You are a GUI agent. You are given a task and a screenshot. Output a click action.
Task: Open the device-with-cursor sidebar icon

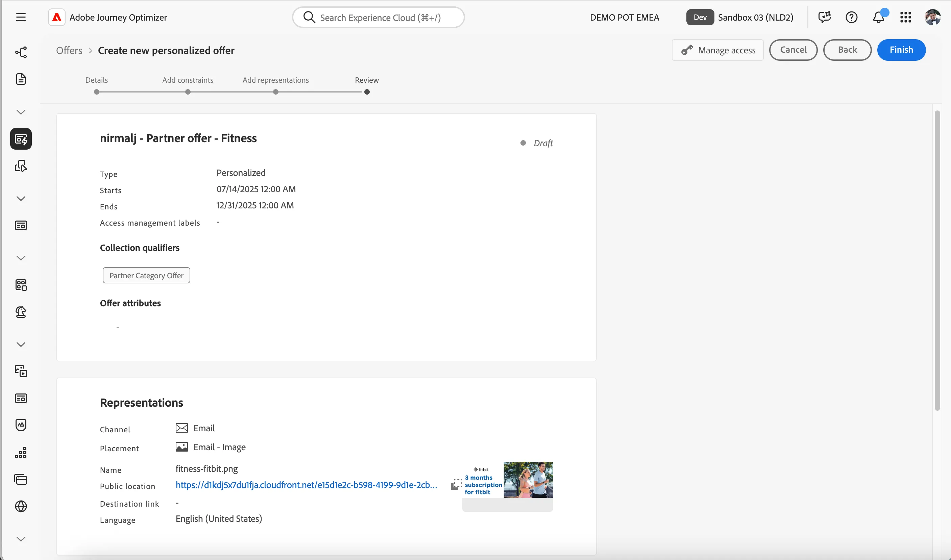pos(21,166)
